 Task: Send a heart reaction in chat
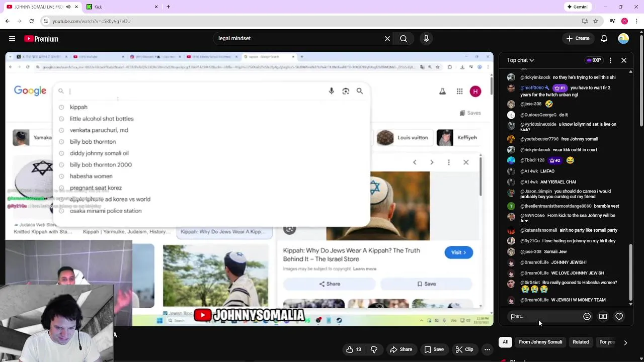tap(619, 316)
